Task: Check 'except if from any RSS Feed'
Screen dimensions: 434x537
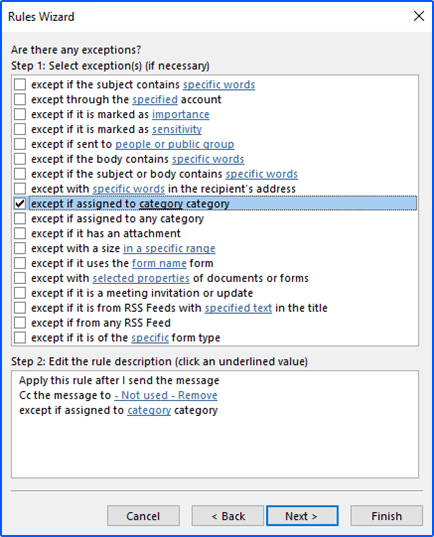Action: pos(20,323)
